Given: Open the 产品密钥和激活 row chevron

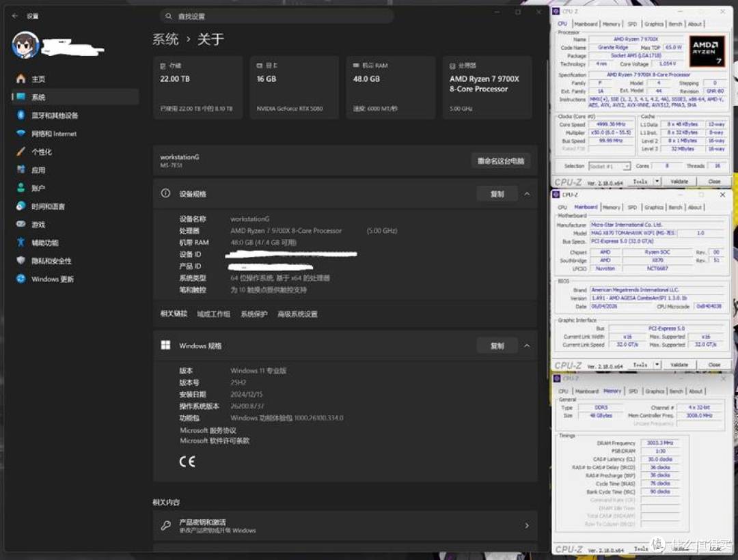Looking at the screenshot, I should [527, 526].
